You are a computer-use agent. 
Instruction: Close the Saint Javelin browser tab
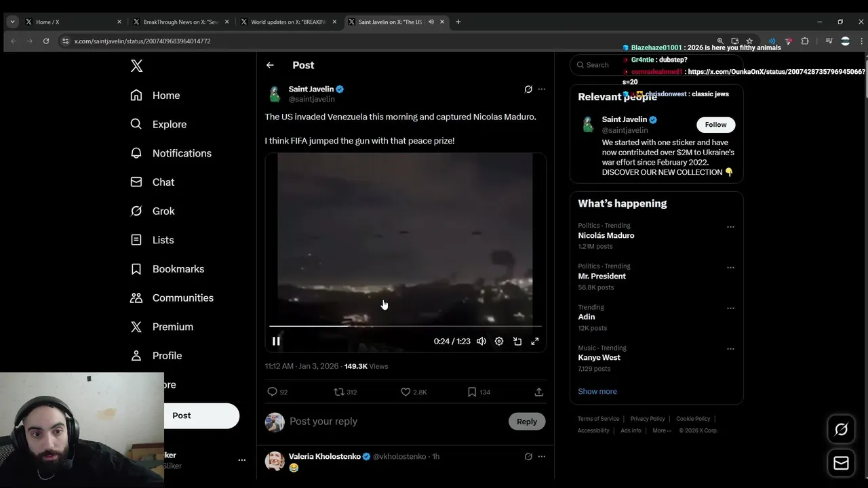point(442,22)
